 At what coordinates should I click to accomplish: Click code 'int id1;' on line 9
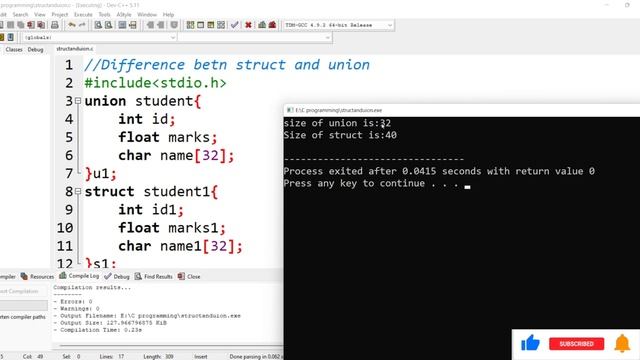point(151,210)
